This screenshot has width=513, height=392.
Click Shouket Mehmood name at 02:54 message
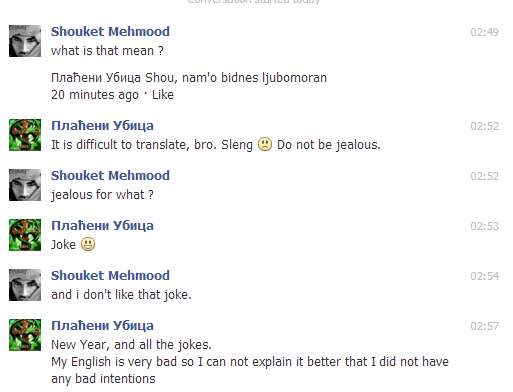tap(110, 276)
